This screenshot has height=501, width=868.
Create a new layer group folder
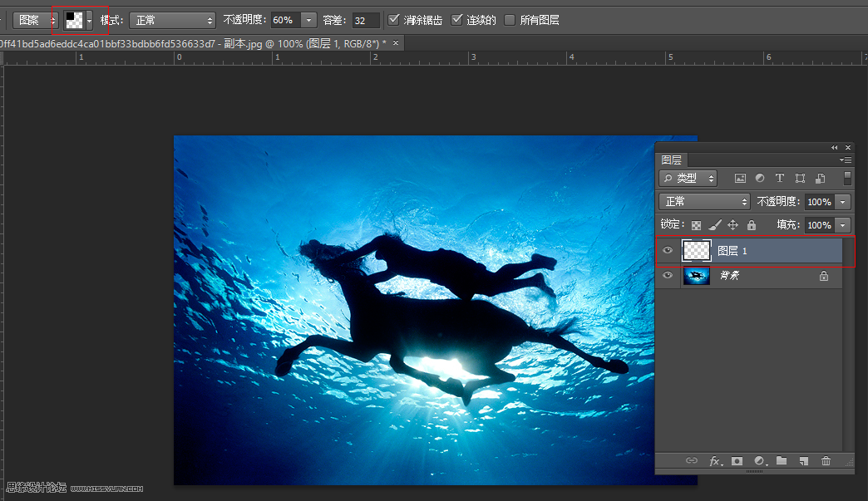[x=781, y=461]
